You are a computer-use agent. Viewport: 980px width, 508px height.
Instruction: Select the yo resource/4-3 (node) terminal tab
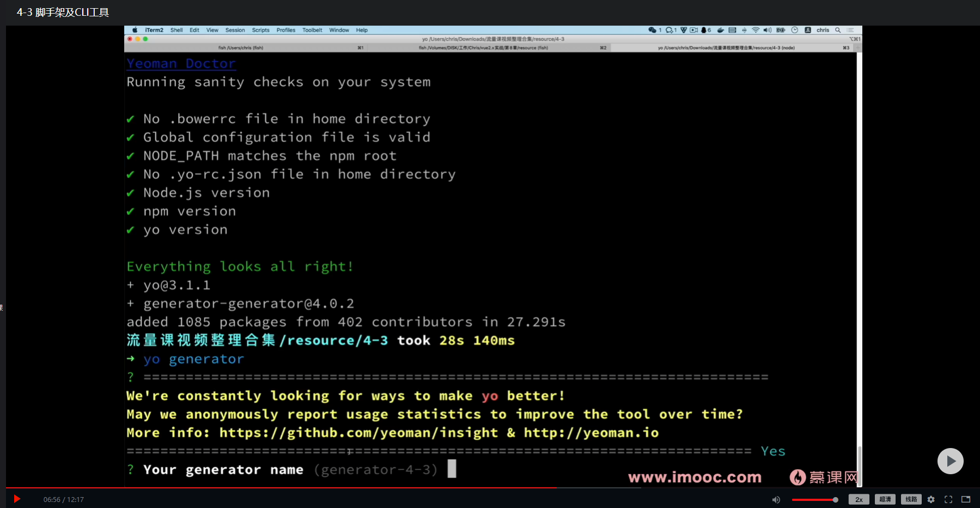click(731, 48)
